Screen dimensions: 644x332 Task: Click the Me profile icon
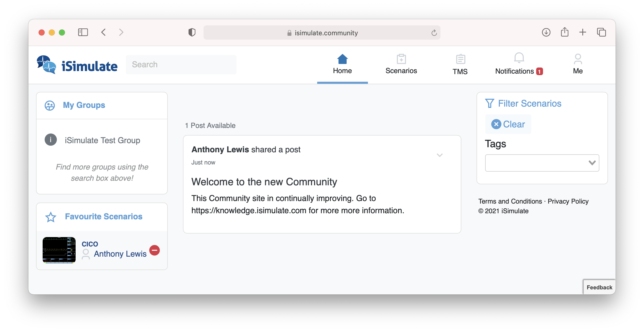click(x=578, y=59)
